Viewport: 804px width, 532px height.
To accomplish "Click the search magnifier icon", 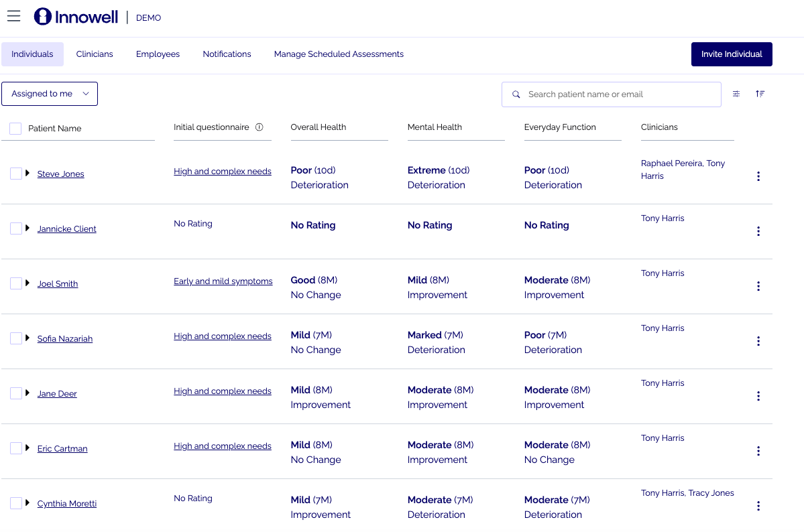I will (x=516, y=94).
